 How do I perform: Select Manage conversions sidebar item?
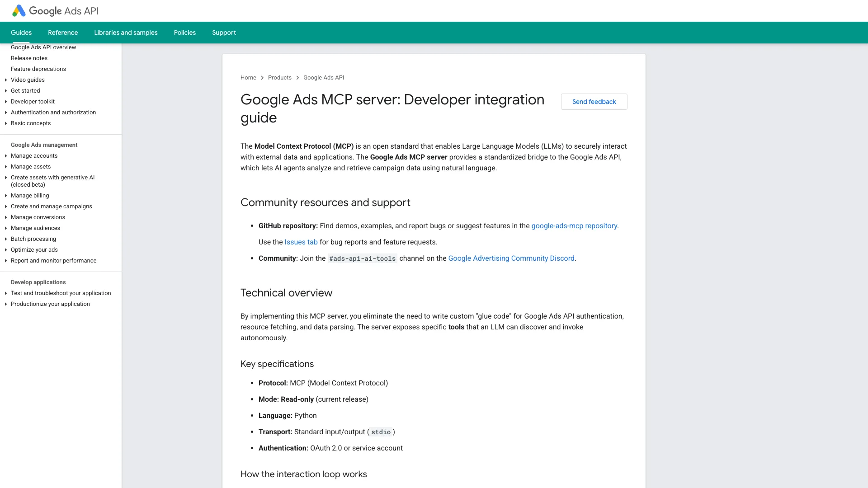[38, 217]
